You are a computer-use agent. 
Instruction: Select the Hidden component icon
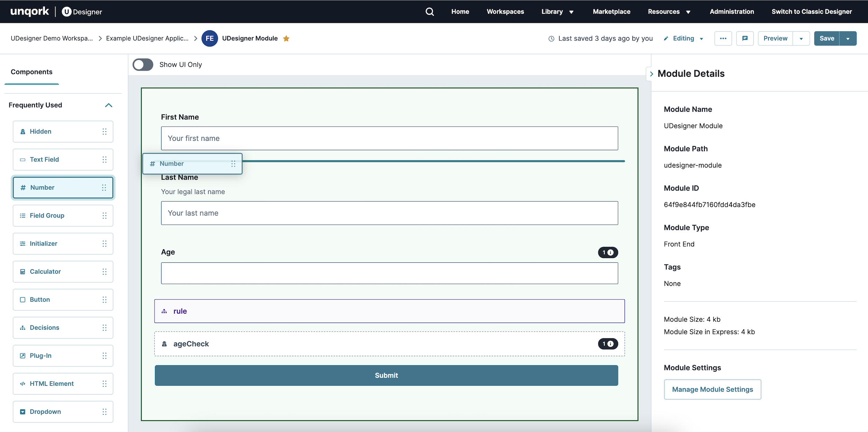coord(23,131)
